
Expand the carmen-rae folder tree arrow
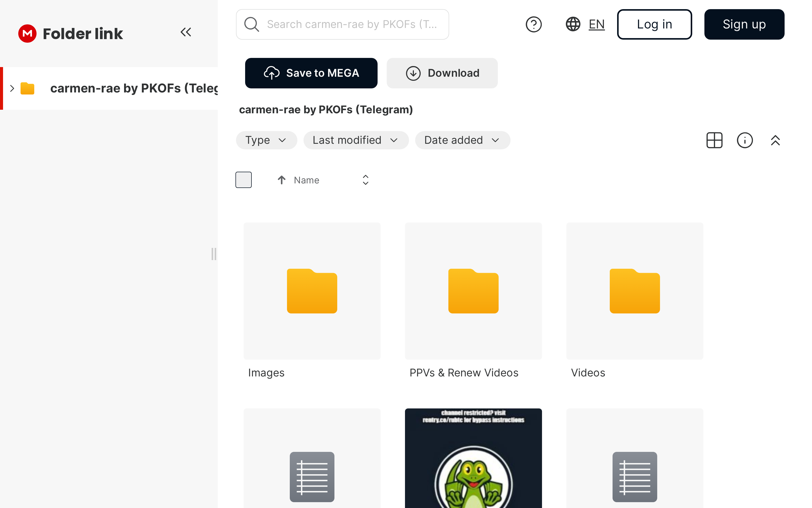coord(12,88)
